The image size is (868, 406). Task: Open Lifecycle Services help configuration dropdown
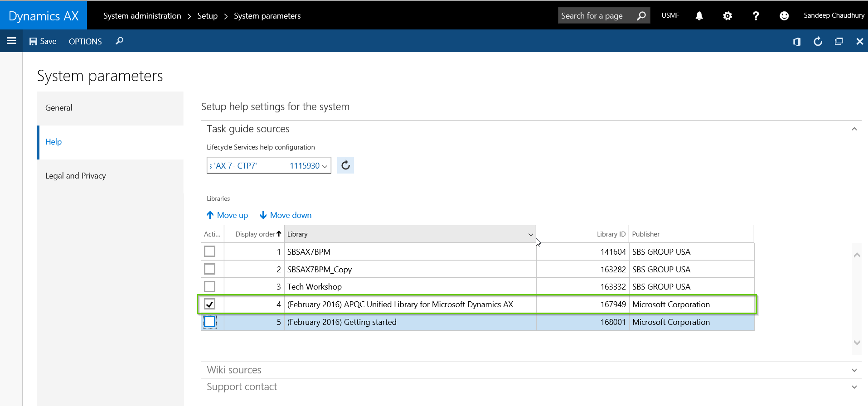(x=325, y=166)
